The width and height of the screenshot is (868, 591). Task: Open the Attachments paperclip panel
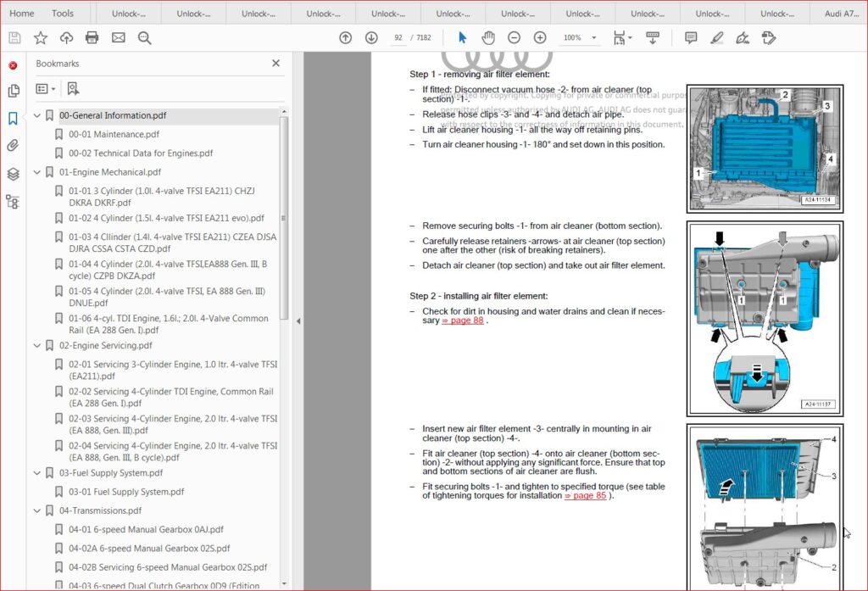(x=14, y=146)
